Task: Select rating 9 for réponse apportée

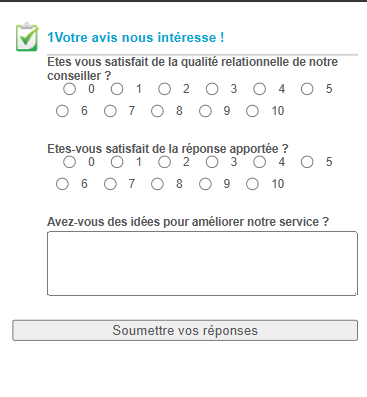Action: (x=205, y=184)
